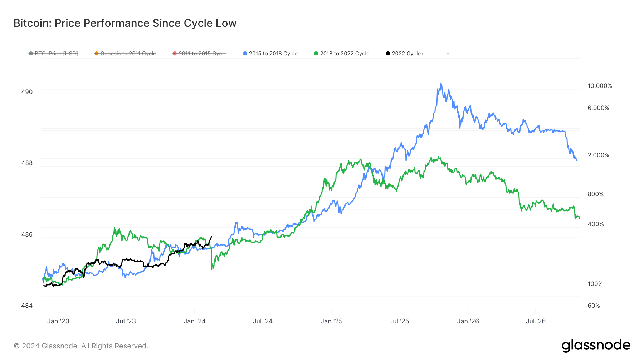Click the red 2011 to 2015 legend dot
This screenshot has width=644, height=362.
point(175,54)
